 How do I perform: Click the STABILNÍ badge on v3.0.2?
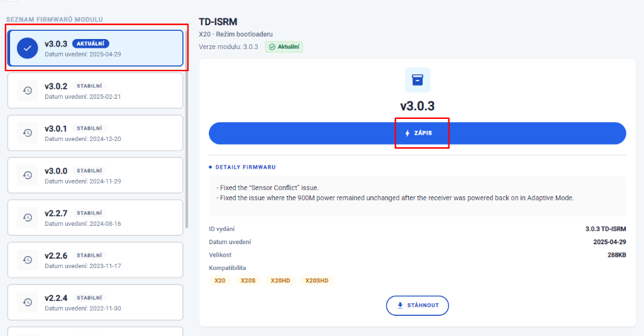click(89, 86)
